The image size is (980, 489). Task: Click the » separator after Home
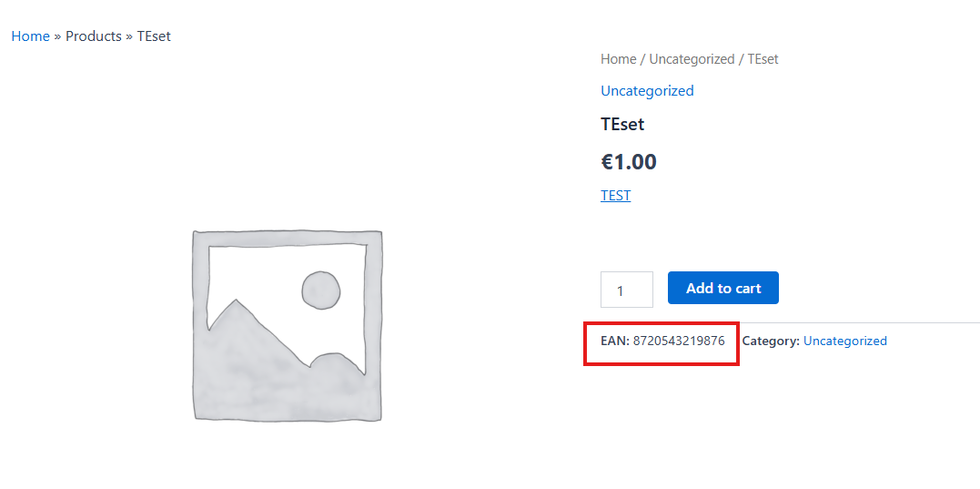click(57, 36)
